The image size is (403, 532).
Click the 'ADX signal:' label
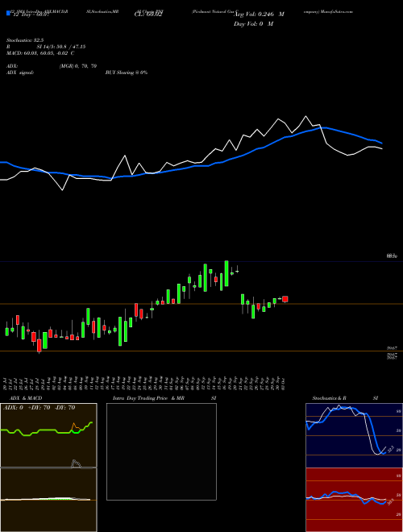click(x=20, y=73)
